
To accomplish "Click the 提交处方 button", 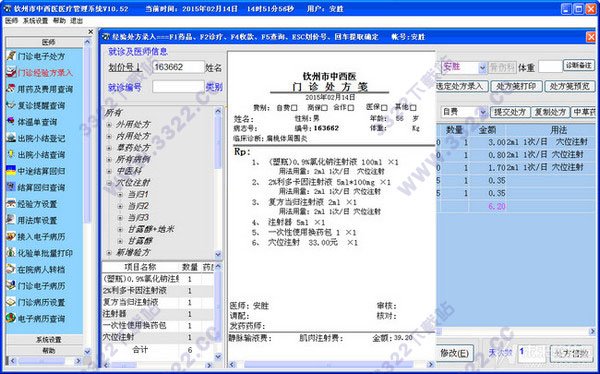I will (510, 112).
